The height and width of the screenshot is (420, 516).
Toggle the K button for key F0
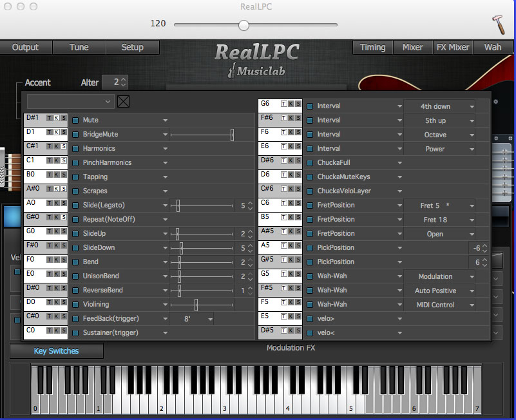point(57,260)
